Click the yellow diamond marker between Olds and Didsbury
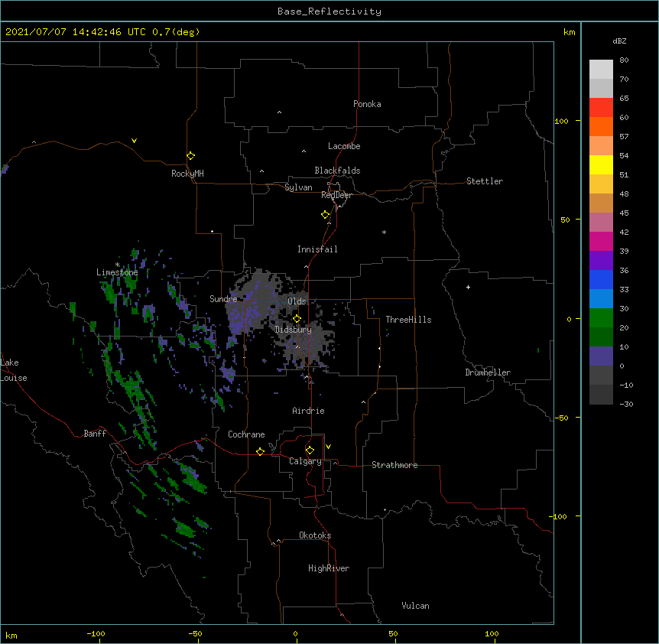This screenshot has height=644, width=659. (x=297, y=319)
